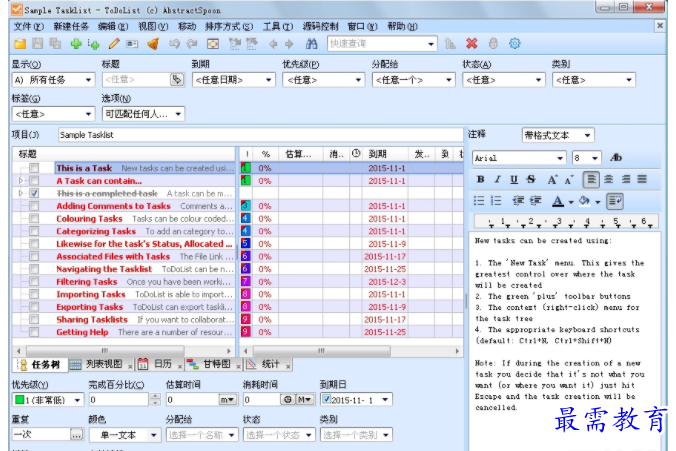Image resolution: width=676 pixels, height=451 pixels.
Task: Check the 'Importing Tasks' checkbox
Action: pyautogui.click(x=34, y=294)
